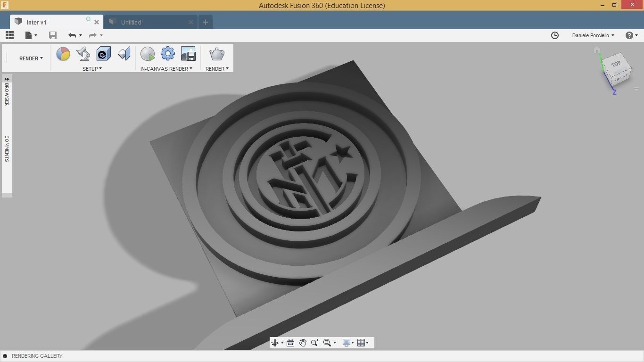
Task: Open the Help question mark menu
Action: point(631,35)
